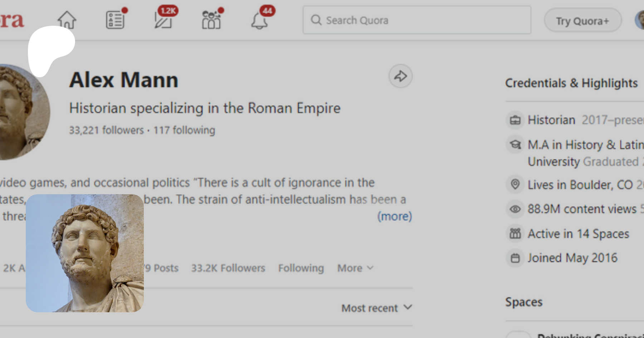Open your account avatar in the top bar
The image size is (644, 338).
pyautogui.click(x=640, y=20)
